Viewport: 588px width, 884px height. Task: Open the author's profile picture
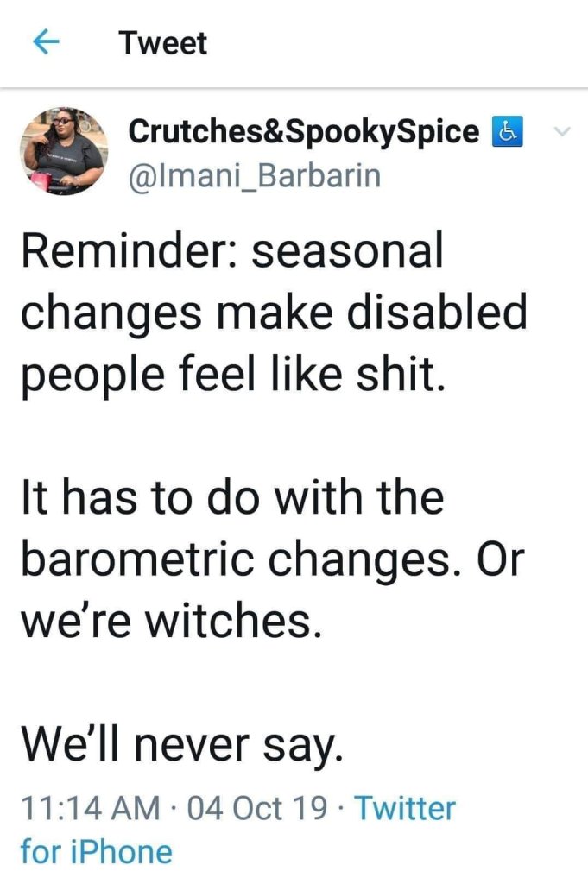pos(62,151)
